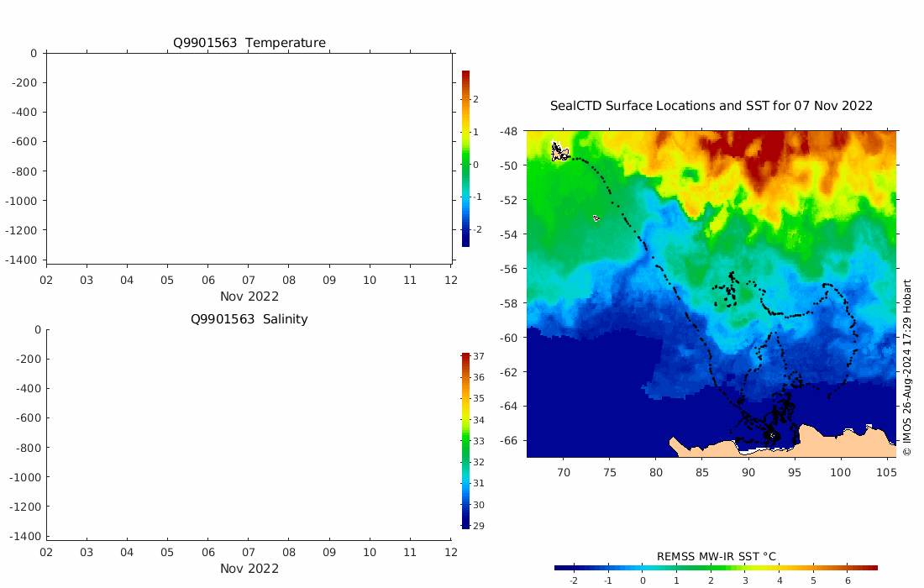
Task: Click the -800 depth tick on Salinity plot
Action: point(28,448)
